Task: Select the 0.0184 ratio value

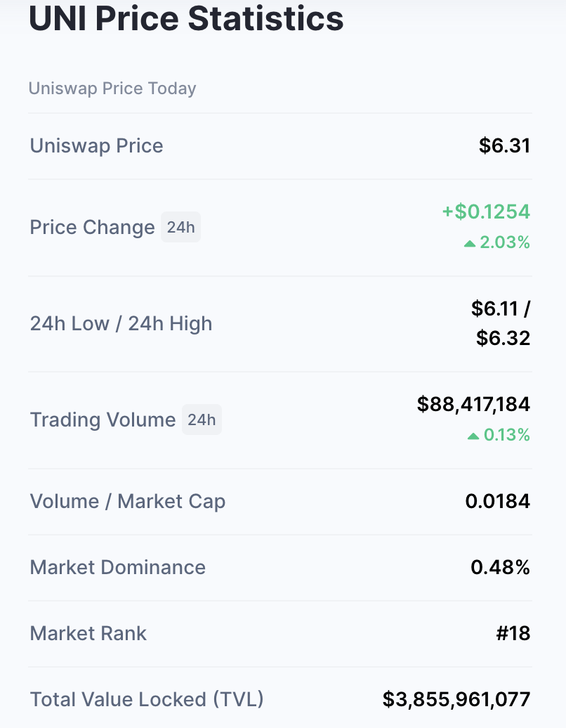Action: pyautogui.click(x=497, y=501)
